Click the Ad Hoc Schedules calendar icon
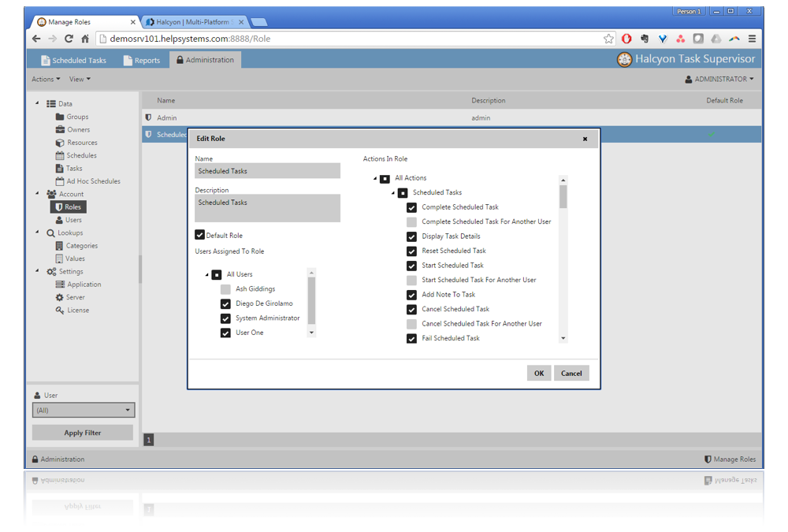788x532 pixels. click(x=60, y=181)
